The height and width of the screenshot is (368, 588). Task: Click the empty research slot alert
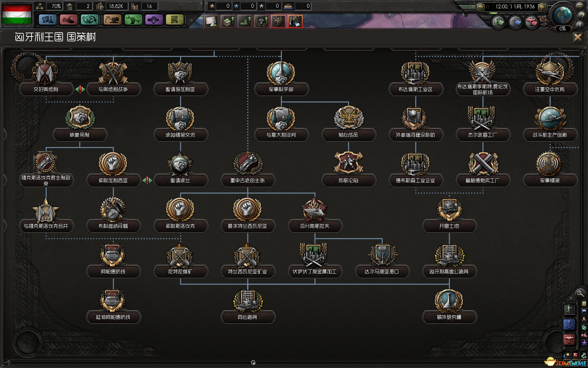(x=211, y=21)
